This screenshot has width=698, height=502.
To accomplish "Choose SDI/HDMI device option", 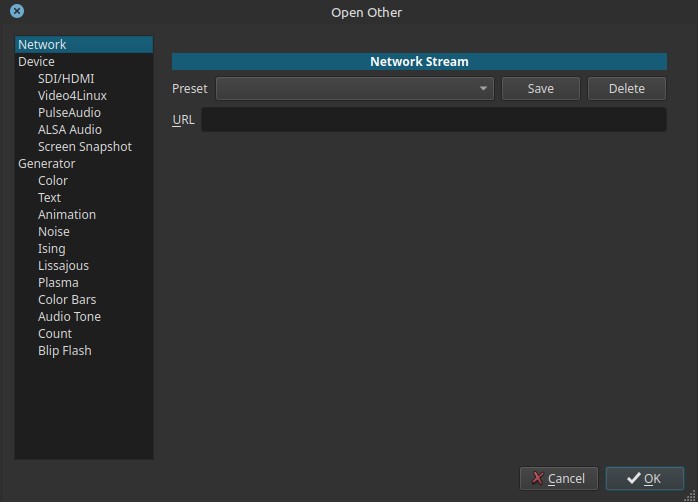I will point(66,79).
